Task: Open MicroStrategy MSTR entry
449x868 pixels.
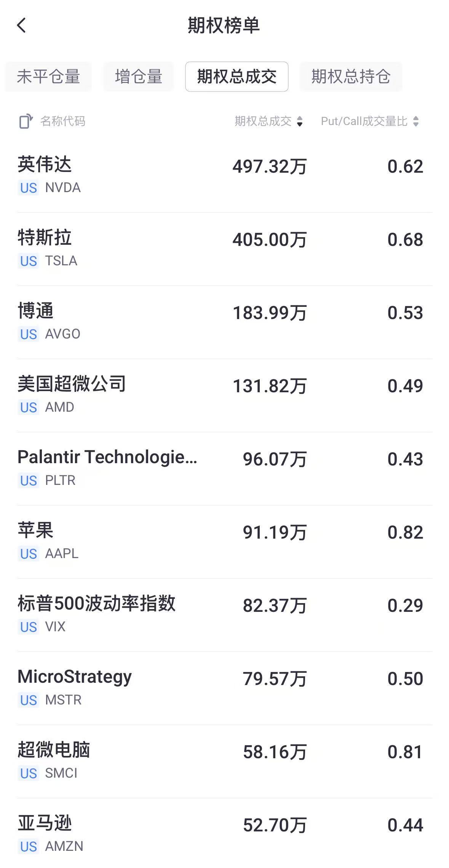Action: (x=225, y=688)
